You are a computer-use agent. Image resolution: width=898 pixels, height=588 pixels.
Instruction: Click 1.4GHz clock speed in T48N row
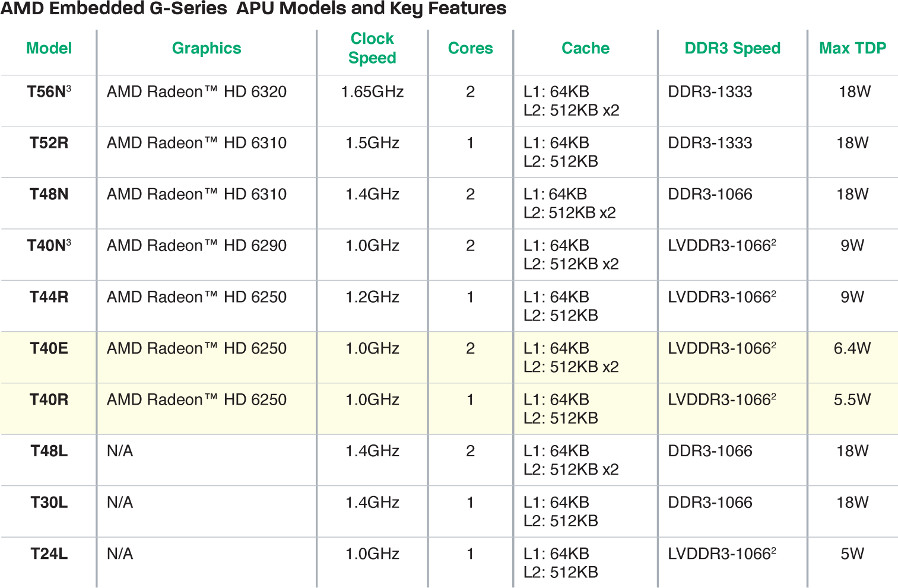click(372, 194)
